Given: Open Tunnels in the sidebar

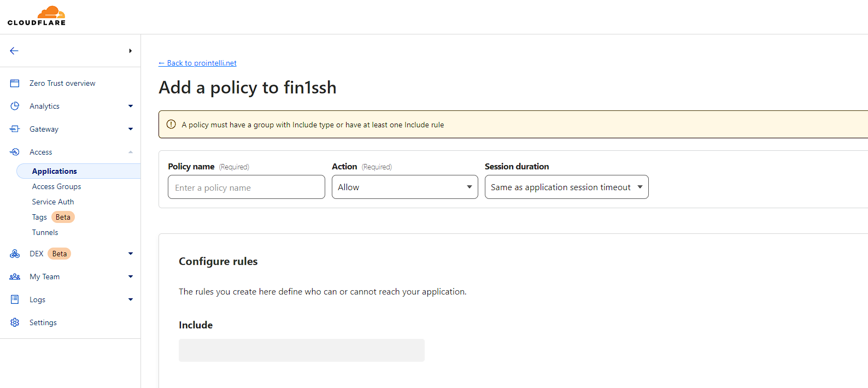Looking at the screenshot, I should coord(45,232).
